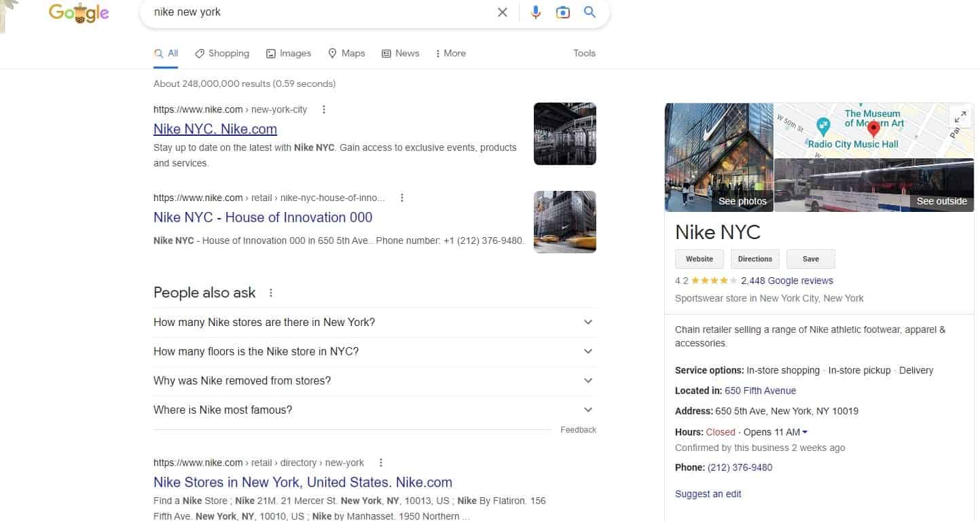
Task: Clear the search box with the X icon
Action: (503, 12)
